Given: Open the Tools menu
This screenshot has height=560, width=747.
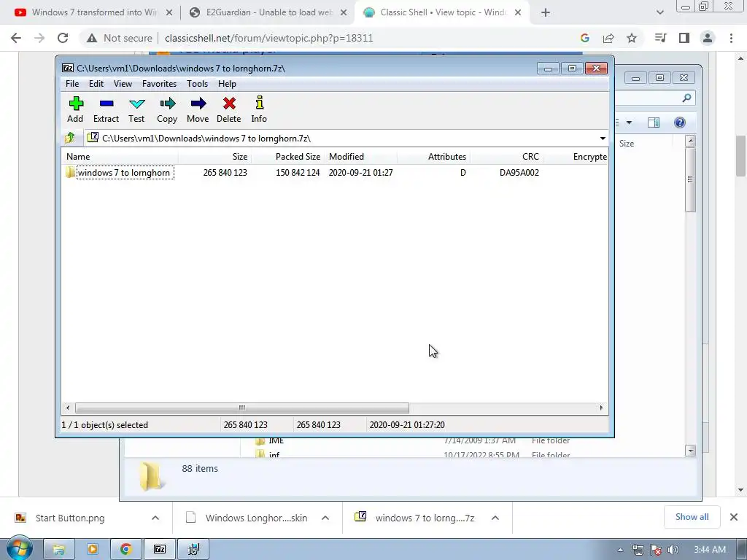Looking at the screenshot, I should click(x=197, y=84).
